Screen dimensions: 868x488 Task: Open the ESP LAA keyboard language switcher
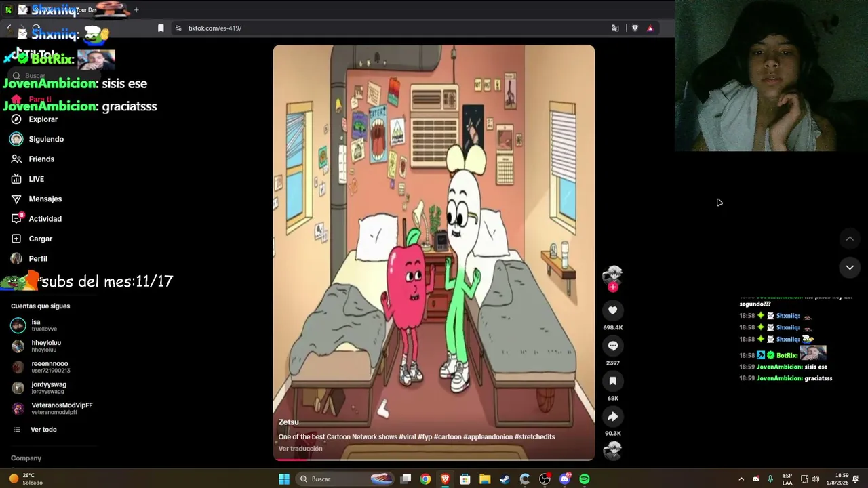(x=787, y=479)
